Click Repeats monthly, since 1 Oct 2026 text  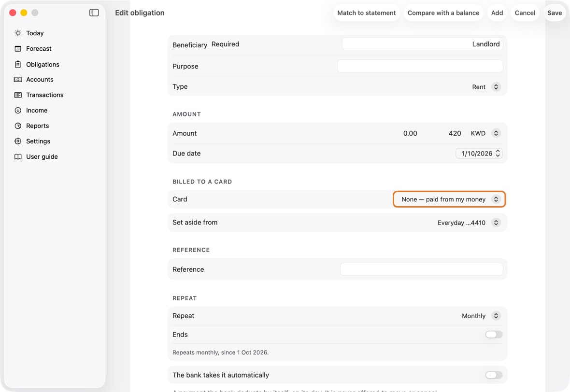pyautogui.click(x=220, y=352)
